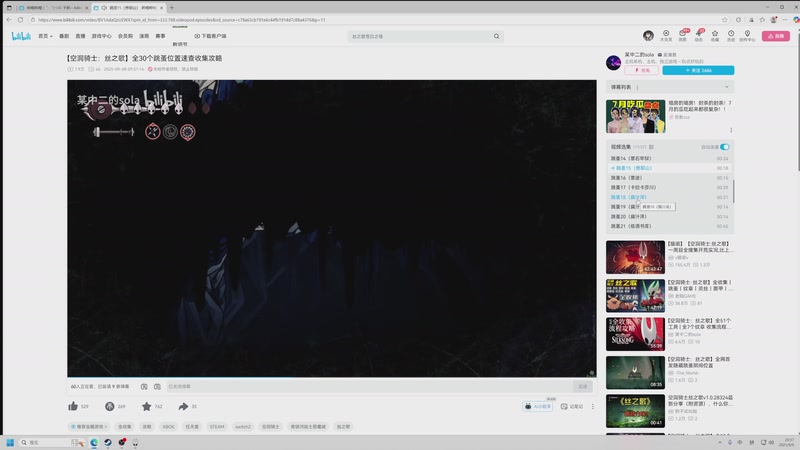This screenshot has height=450, width=800.
Task: Click the search magnifier icon
Action: coord(496,36)
